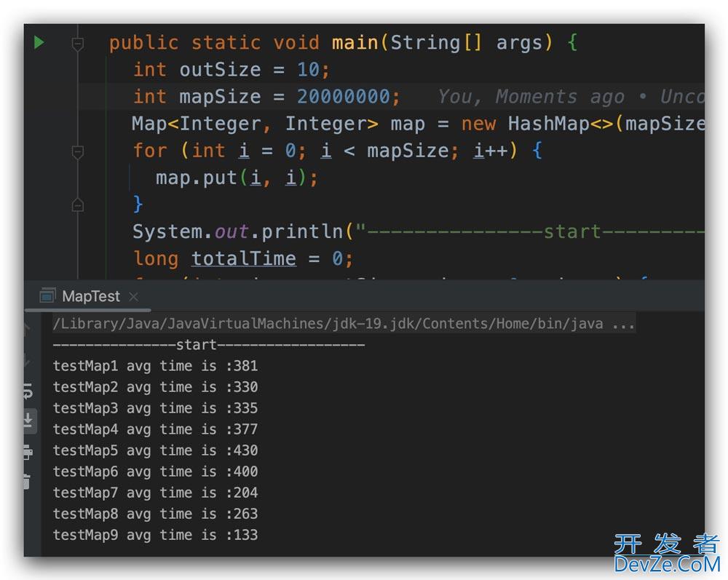This screenshot has width=728, height=580.
Task: Click the totalTime variable name
Action: pyautogui.click(x=244, y=259)
